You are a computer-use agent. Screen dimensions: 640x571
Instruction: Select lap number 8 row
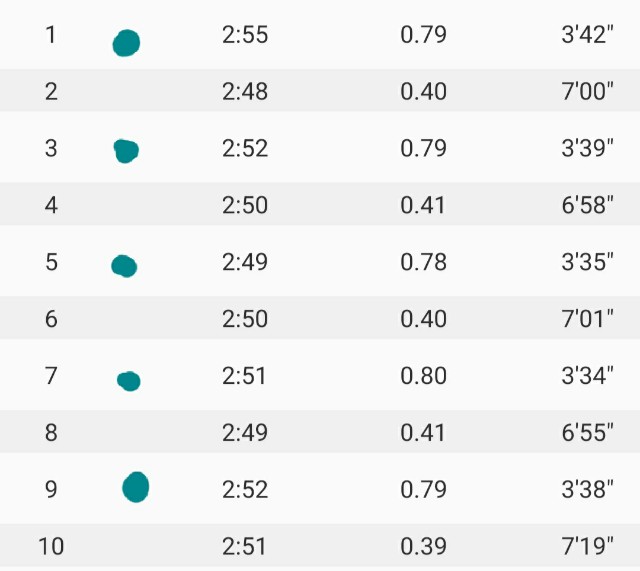pos(320,432)
